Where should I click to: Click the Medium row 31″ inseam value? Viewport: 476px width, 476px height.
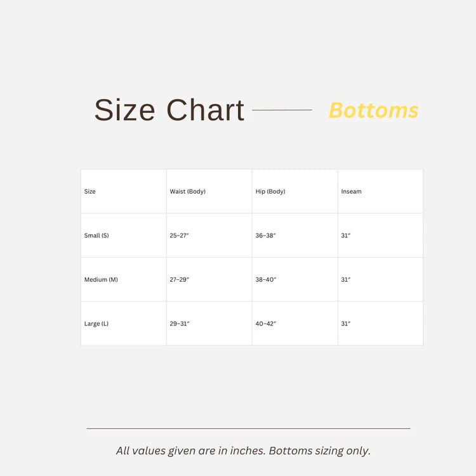point(345,279)
